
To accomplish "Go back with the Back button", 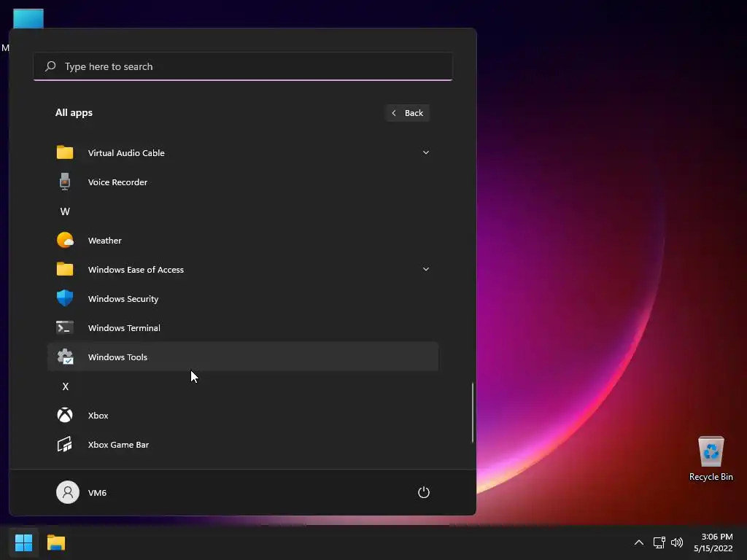I will pyautogui.click(x=407, y=113).
